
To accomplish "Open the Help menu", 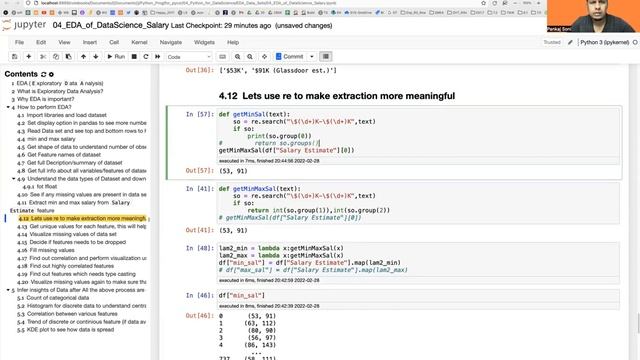I will [x=233, y=42].
